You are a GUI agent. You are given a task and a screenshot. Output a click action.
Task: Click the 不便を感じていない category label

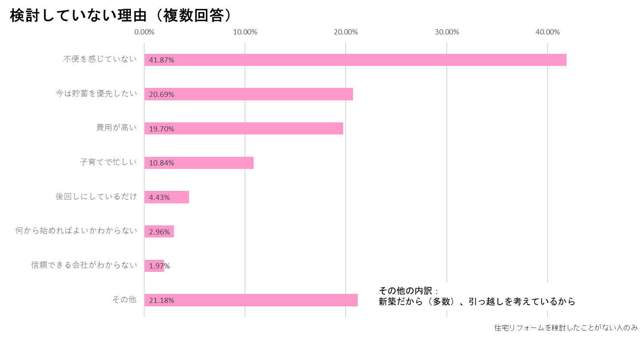pyautogui.click(x=100, y=59)
